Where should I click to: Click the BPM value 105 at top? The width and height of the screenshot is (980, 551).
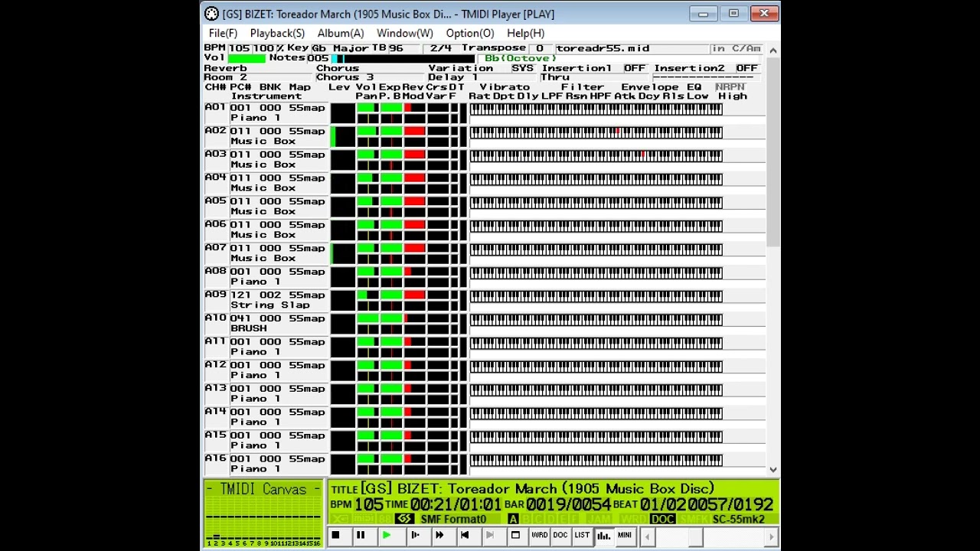239,48
